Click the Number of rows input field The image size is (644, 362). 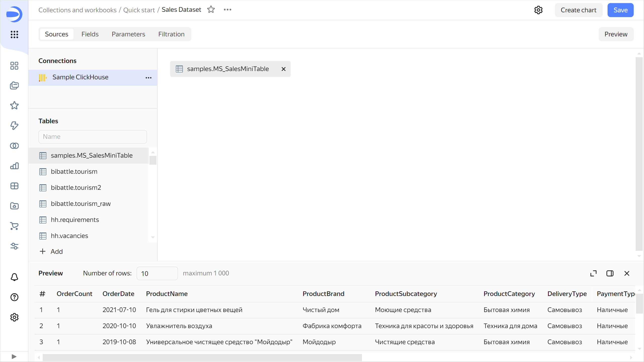[157, 273]
